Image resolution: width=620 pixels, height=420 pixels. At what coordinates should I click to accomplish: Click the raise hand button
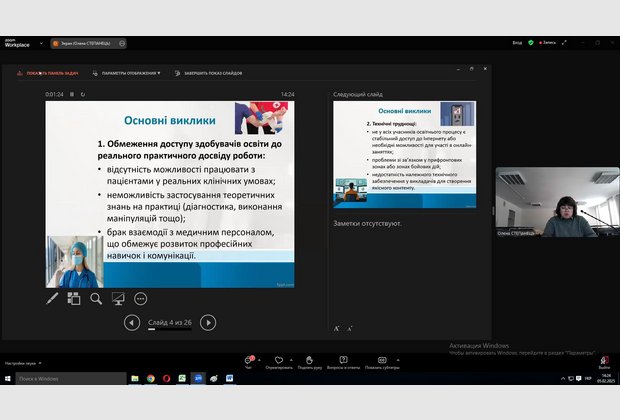309,362
